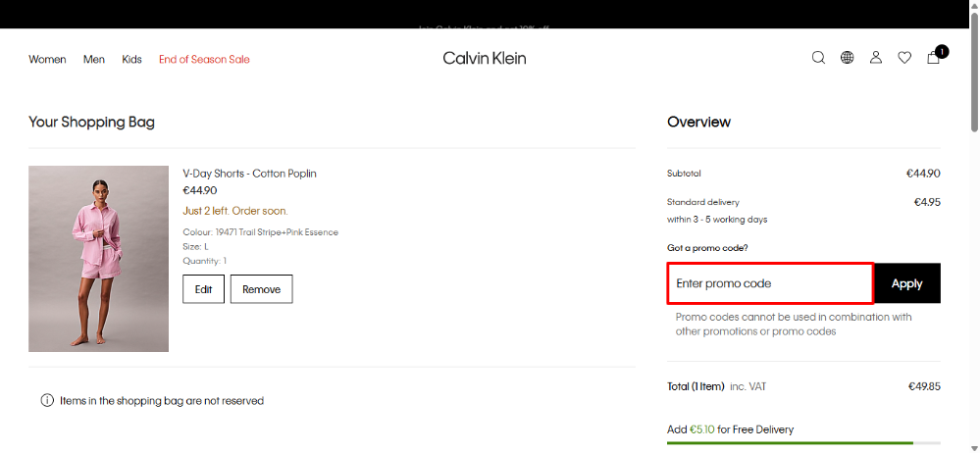Click the scrollbar down arrow
980x453 pixels.
974,447
